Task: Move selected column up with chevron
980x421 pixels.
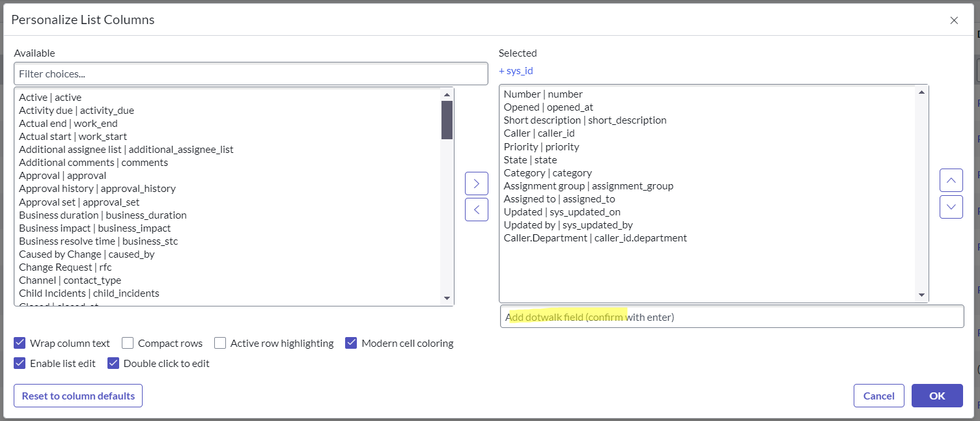Action: click(x=951, y=180)
